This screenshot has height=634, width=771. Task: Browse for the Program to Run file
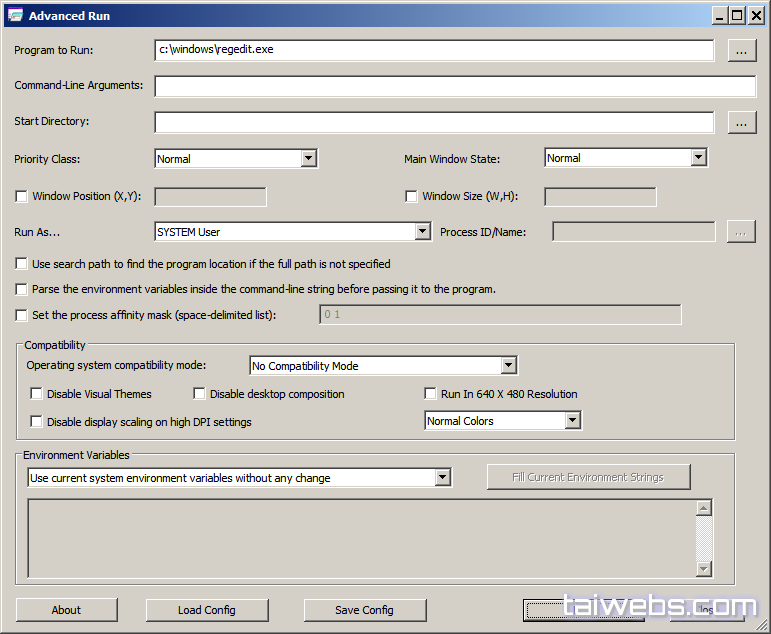coord(741,50)
